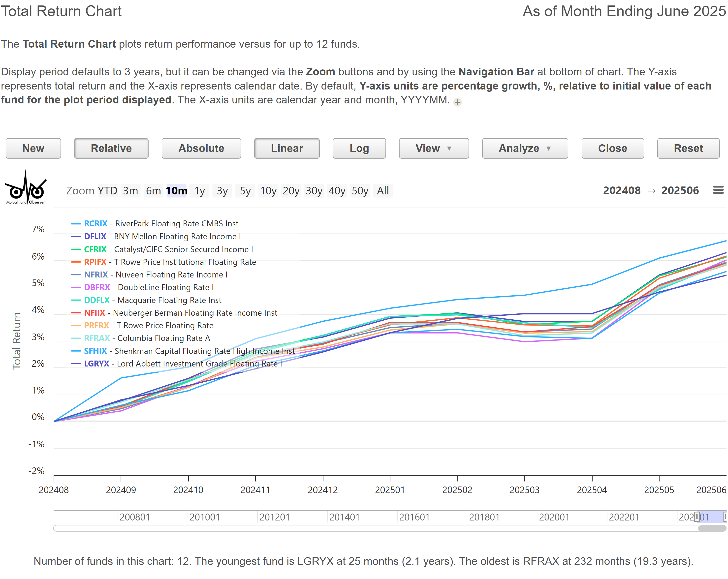Image resolution: width=728 pixels, height=579 pixels.
Task: Toggle RFRAX Columbia Floating Rate legend entry
Action: click(140, 338)
